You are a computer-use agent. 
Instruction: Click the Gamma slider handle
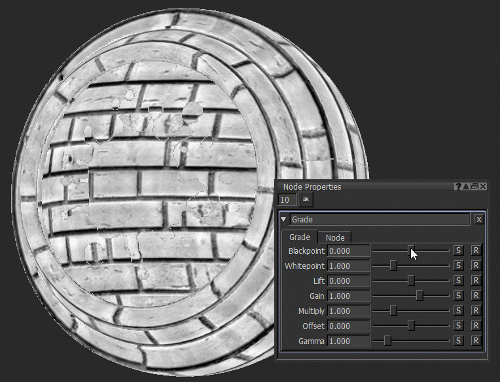pyautogui.click(x=387, y=341)
